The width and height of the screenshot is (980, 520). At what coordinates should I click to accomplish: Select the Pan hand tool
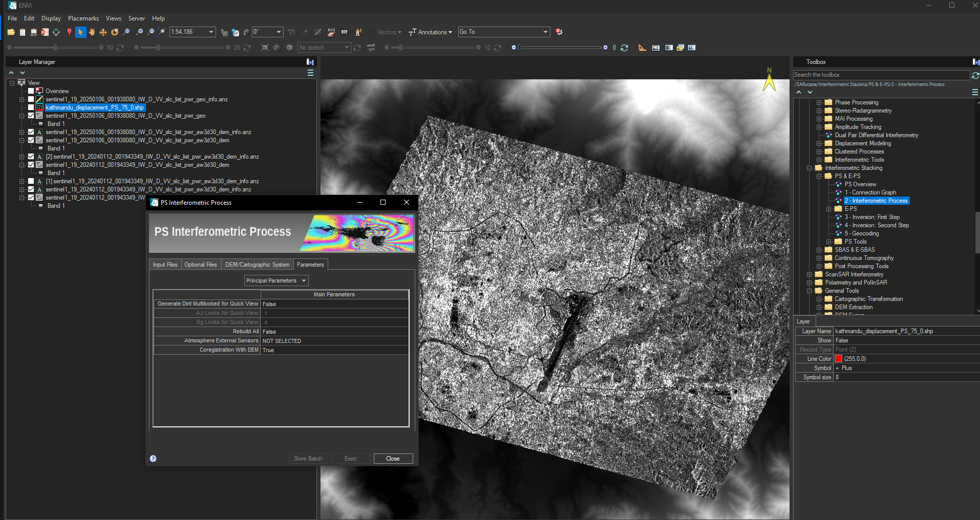(x=92, y=32)
